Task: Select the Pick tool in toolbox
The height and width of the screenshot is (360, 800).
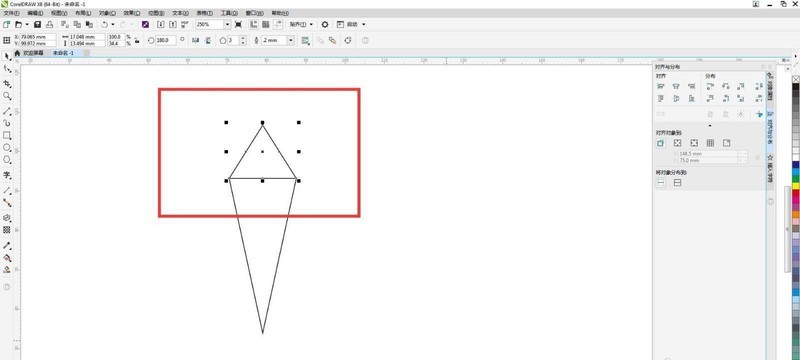Action: pos(7,56)
